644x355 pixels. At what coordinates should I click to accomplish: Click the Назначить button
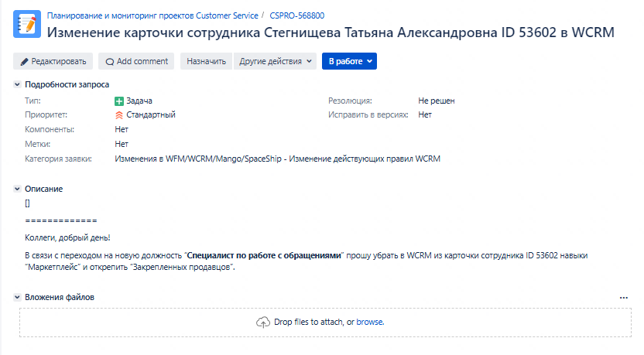206,61
